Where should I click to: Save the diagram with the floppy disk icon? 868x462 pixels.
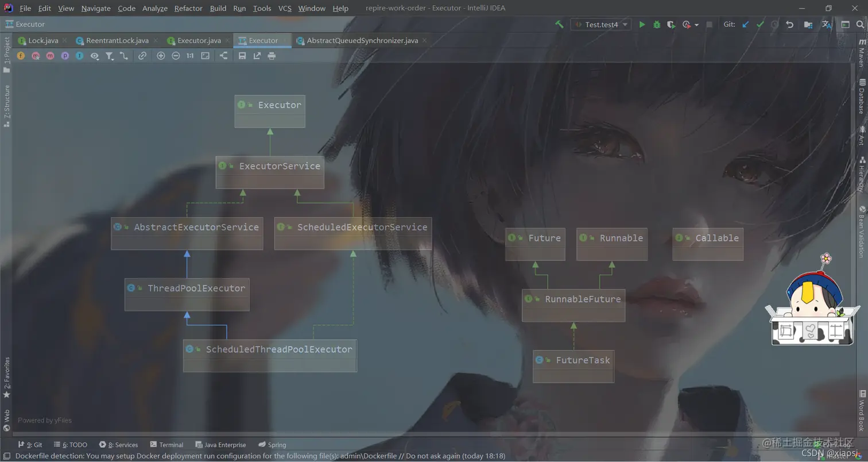point(242,56)
